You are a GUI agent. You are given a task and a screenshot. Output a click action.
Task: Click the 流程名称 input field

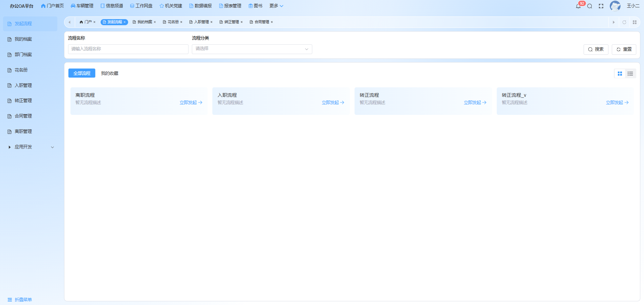128,49
